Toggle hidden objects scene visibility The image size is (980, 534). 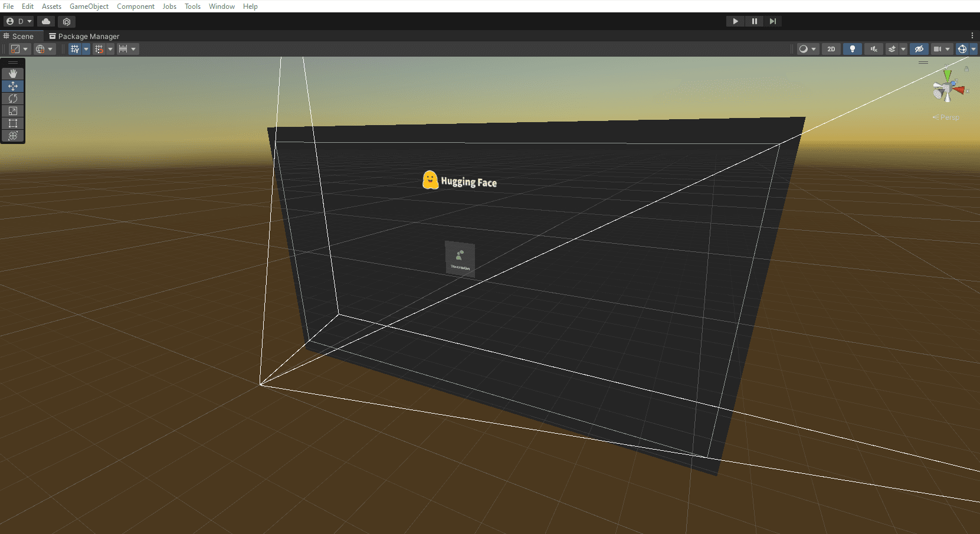click(919, 49)
